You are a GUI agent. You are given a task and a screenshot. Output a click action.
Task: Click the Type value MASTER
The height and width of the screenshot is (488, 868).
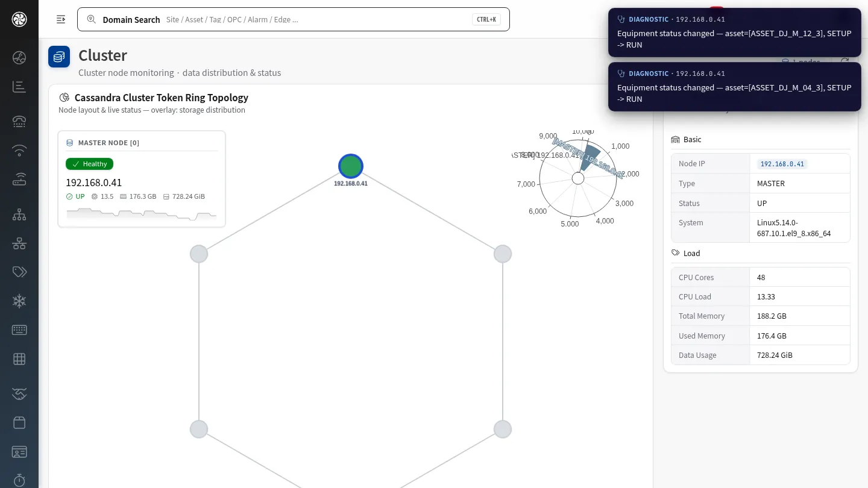pos(771,183)
